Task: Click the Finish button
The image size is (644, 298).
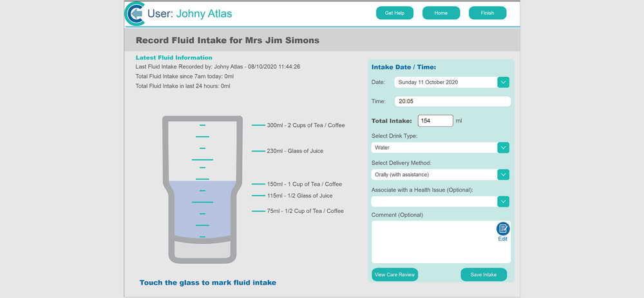Action: 488,13
